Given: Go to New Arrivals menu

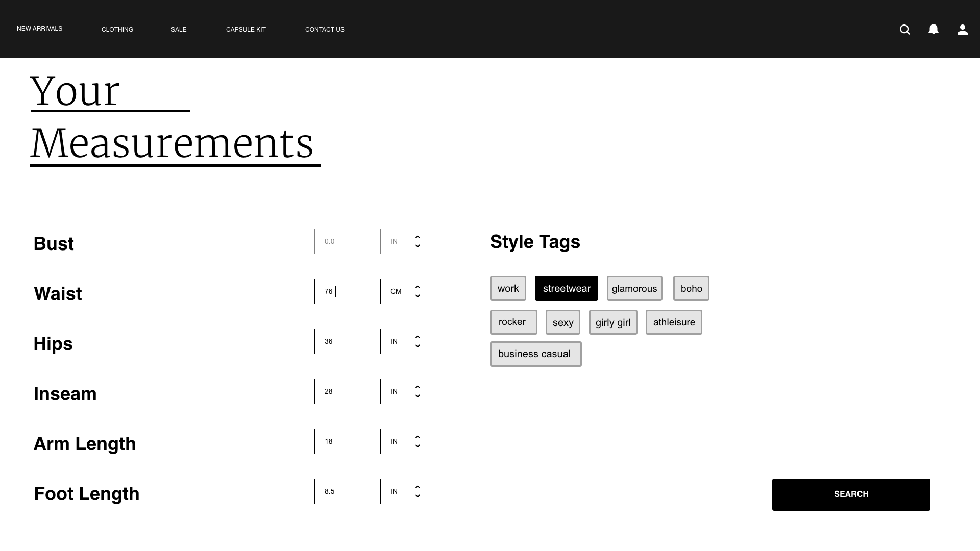Looking at the screenshot, I should [39, 29].
